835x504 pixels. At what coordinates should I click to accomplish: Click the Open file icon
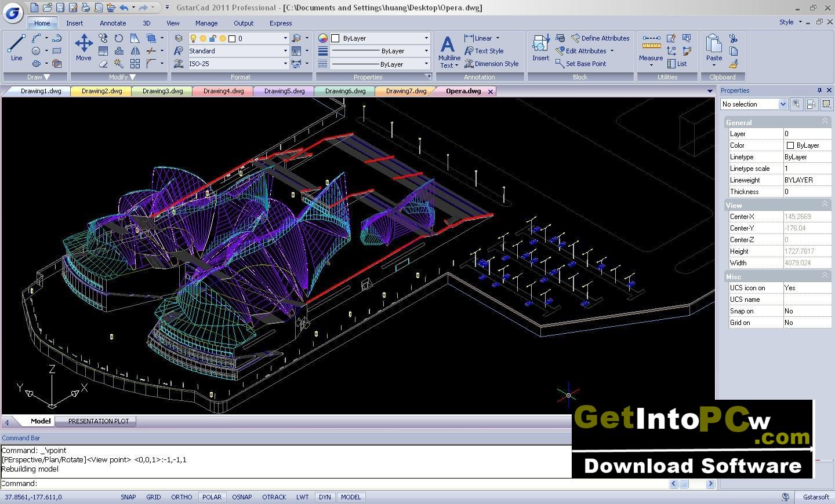coord(48,8)
